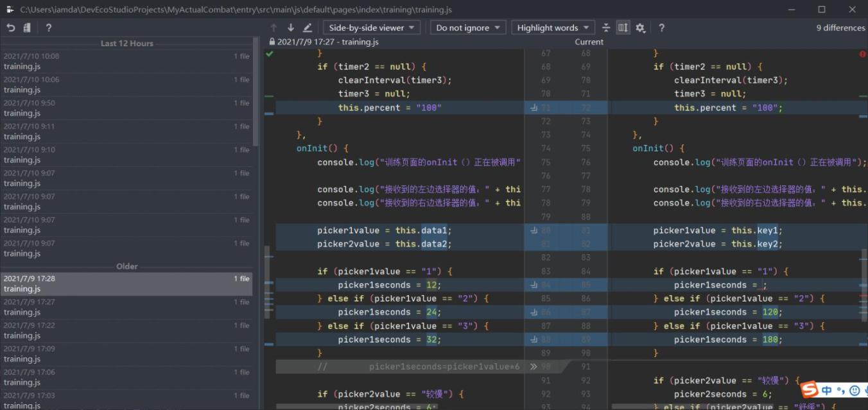Image resolution: width=868 pixels, height=410 pixels.
Task: Click the Revert (undo arrow) icon
Action: click(11, 28)
